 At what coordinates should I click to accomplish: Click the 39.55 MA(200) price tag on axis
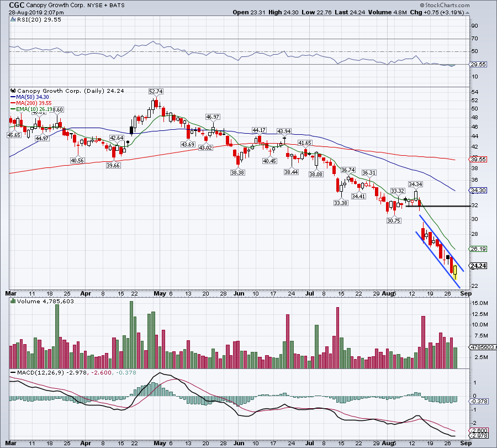[x=478, y=160]
